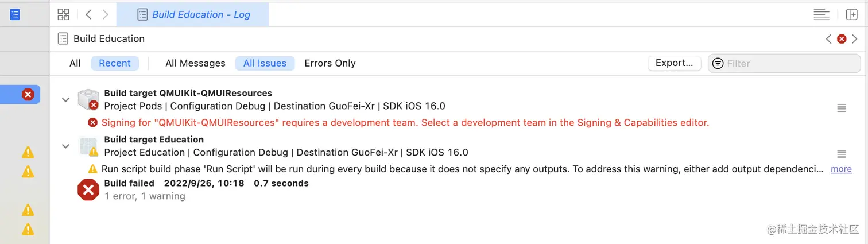Focus the Filter text field
The width and height of the screenshot is (868, 244).
point(791,63)
